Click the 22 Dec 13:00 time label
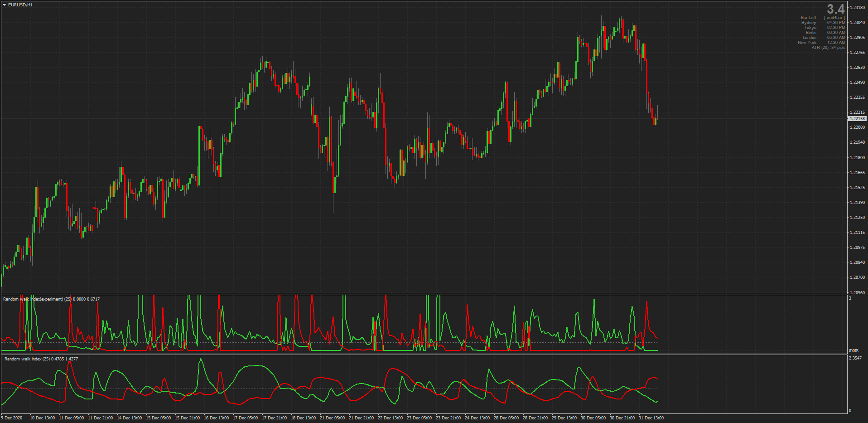Viewport: 868px width, 423px height. tap(391, 418)
